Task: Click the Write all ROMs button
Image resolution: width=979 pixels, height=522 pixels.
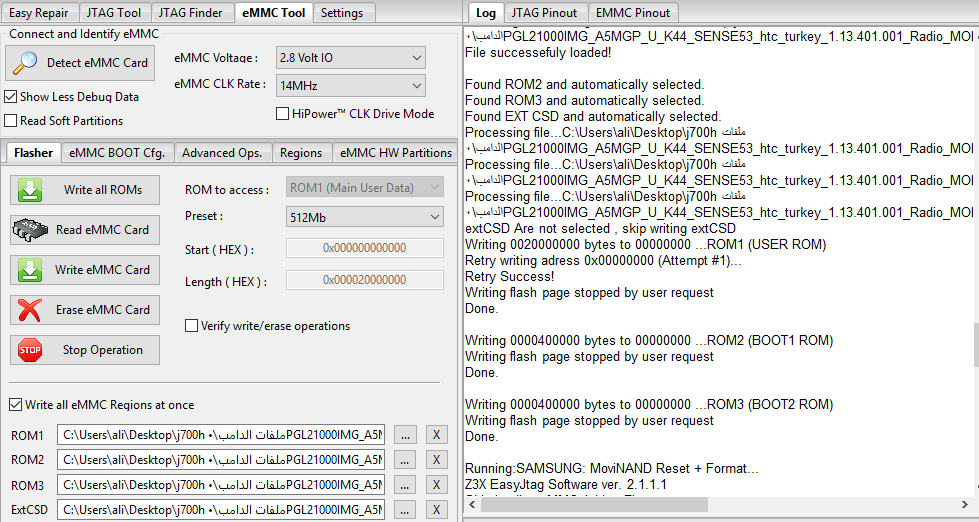Action: [85, 190]
